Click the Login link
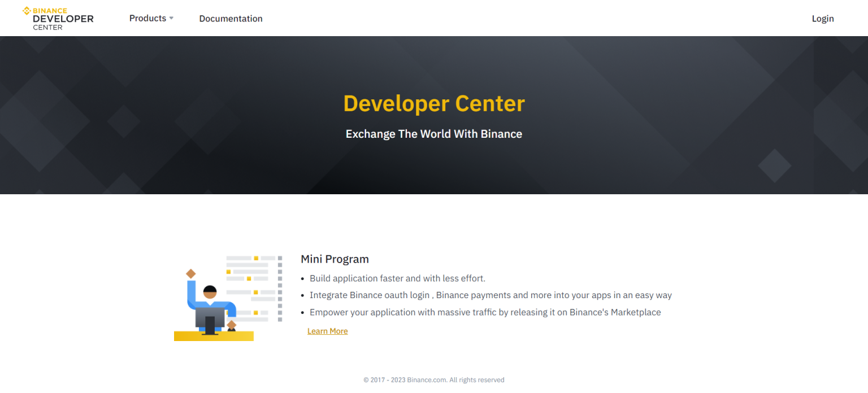 822,19
